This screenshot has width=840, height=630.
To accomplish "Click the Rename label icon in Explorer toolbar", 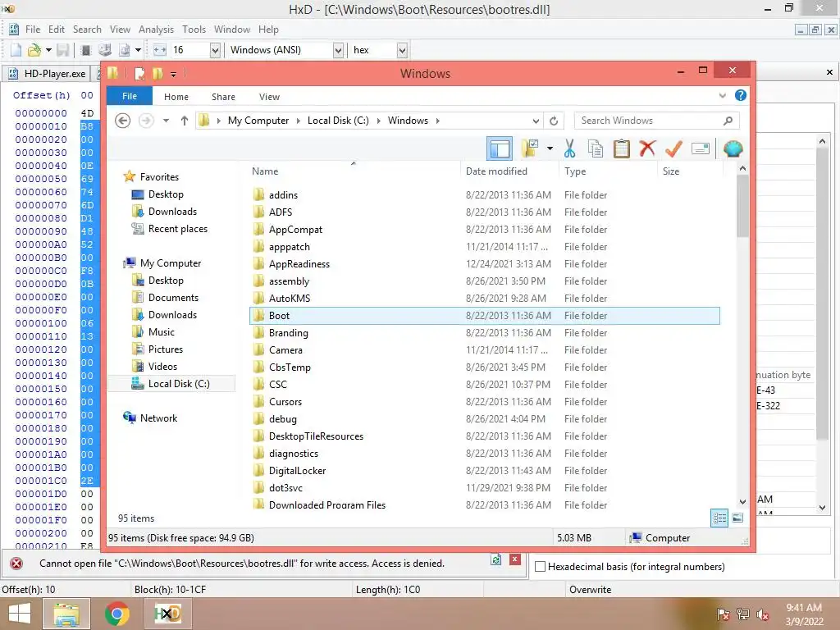I will (701, 148).
